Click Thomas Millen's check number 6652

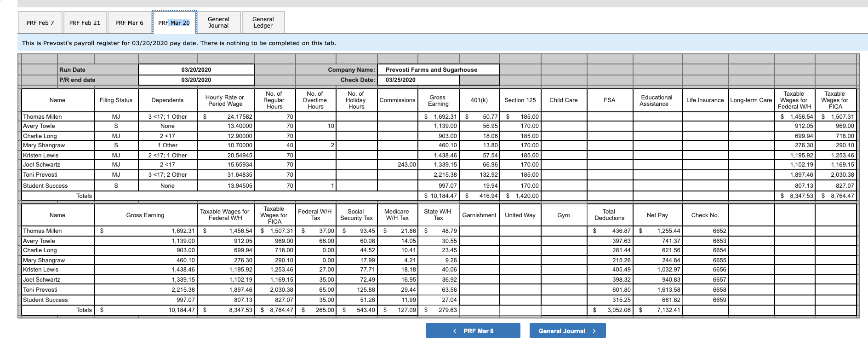705,231
